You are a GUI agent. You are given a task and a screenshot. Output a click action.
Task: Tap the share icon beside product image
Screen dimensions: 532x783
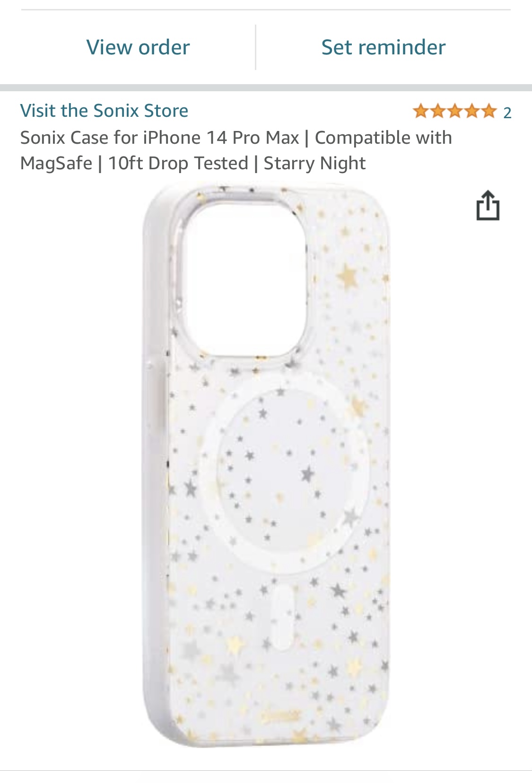click(488, 206)
